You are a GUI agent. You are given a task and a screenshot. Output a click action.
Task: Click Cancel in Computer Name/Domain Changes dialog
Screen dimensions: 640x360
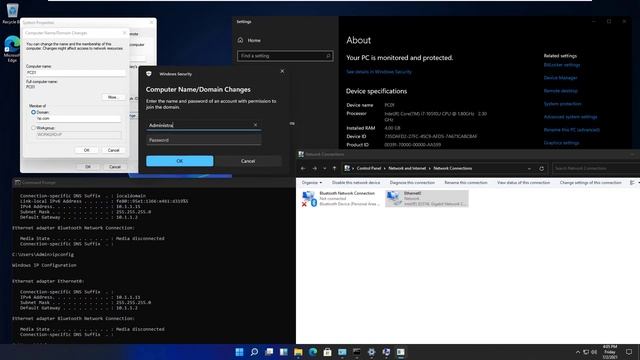[x=113, y=150]
